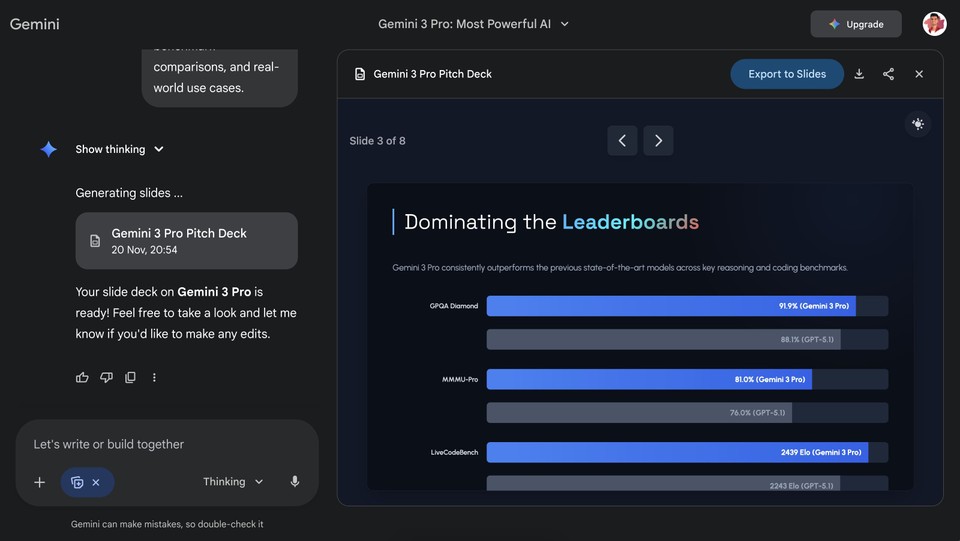Click the 91.9% (Gemini 3 Pro) bar
960x541 pixels.
pos(671,306)
